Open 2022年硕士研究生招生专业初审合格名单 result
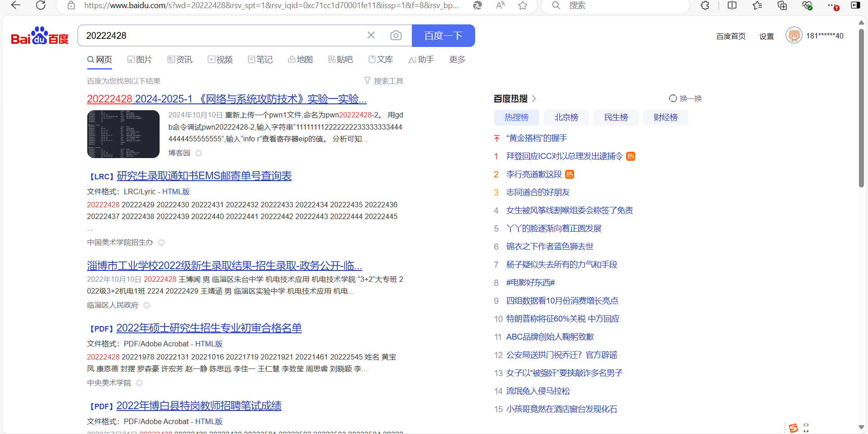 [x=209, y=328]
